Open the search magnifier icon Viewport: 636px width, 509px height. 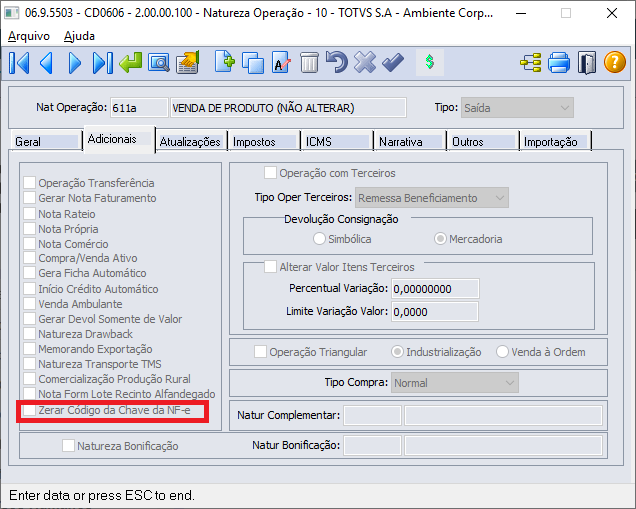[159, 63]
